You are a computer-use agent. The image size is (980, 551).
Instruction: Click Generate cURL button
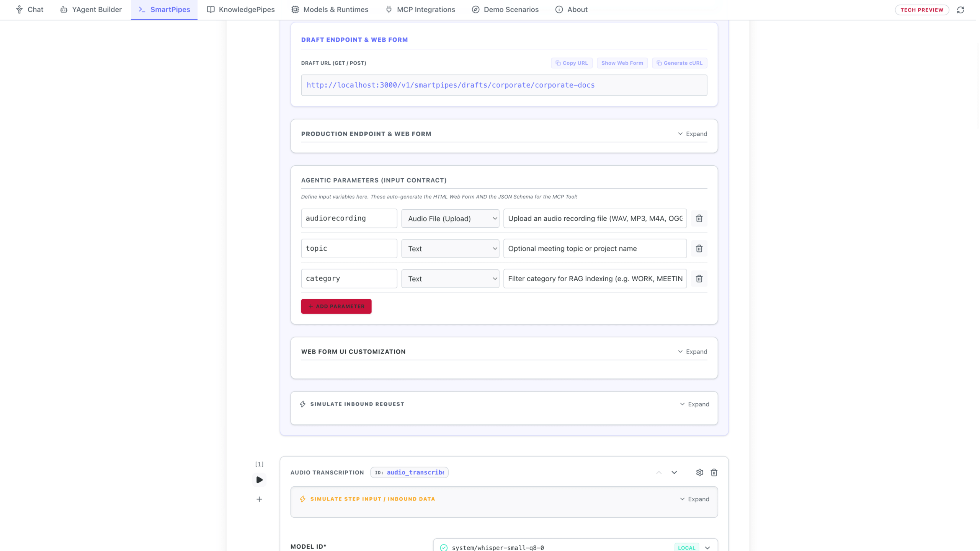tap(679, 63)
